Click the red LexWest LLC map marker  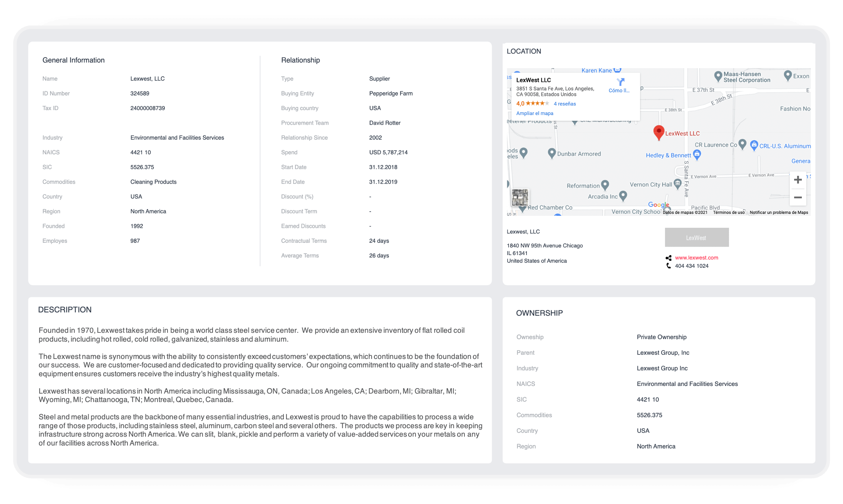(x=659, y=131)
